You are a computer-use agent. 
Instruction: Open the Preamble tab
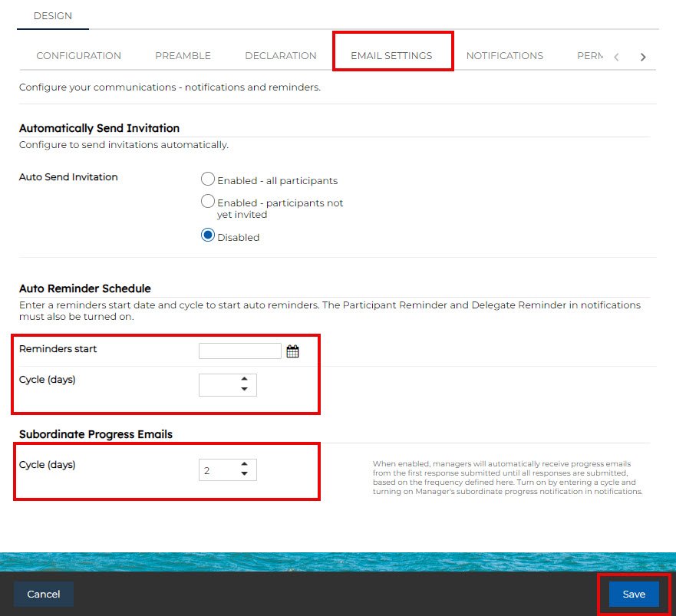coord(183,56)
